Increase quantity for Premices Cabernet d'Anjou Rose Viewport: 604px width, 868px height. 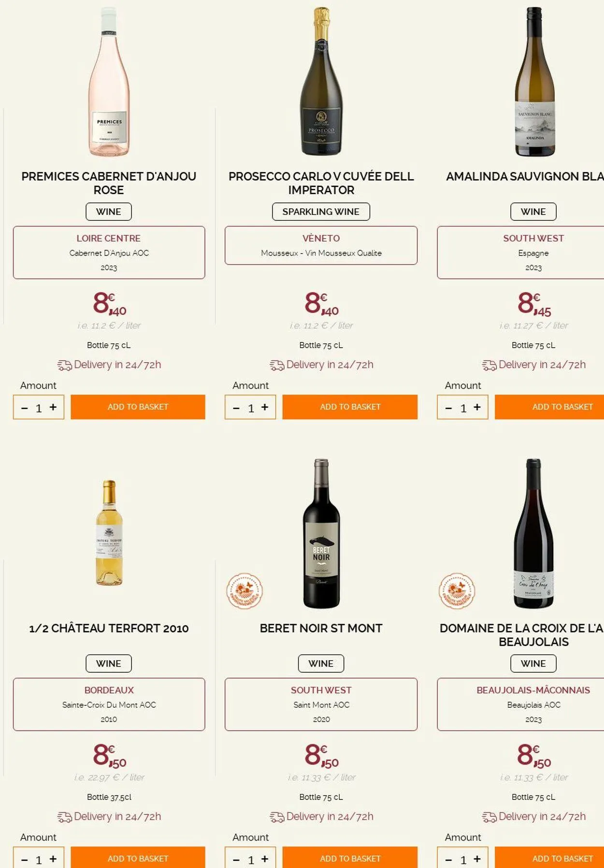53,407
